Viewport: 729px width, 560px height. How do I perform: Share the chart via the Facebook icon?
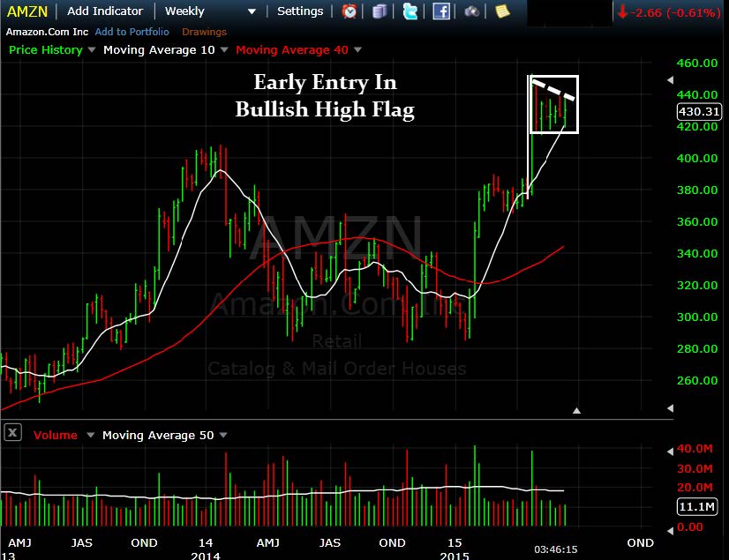(x=440, y=11)
